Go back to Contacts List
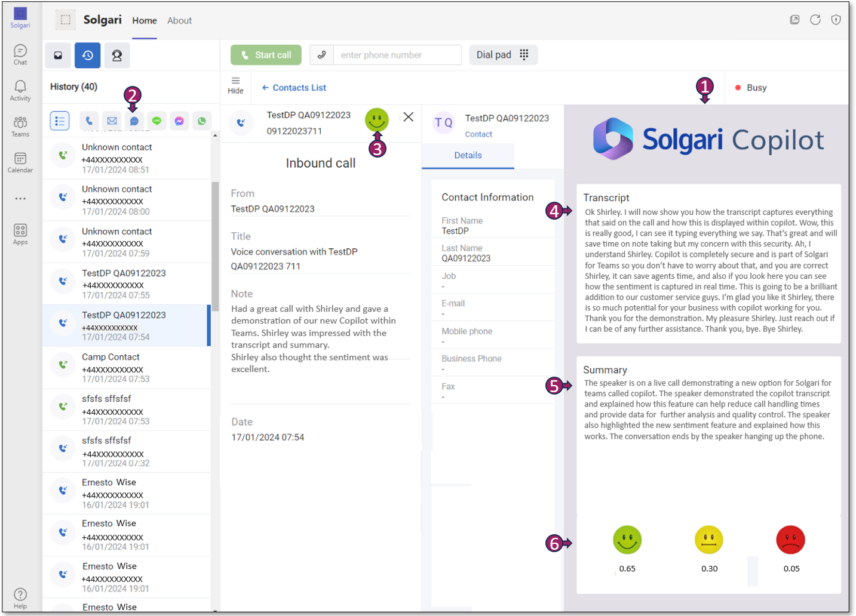This screenshot has width=856, height=616. click(x=294, y=88)
